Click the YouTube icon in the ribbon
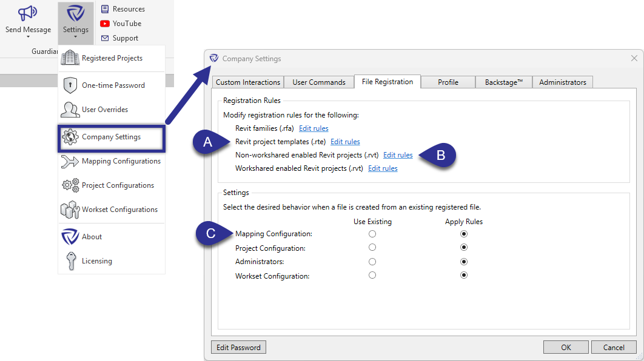Viewport: 644px width, 361px height. (x=104, y=24)
